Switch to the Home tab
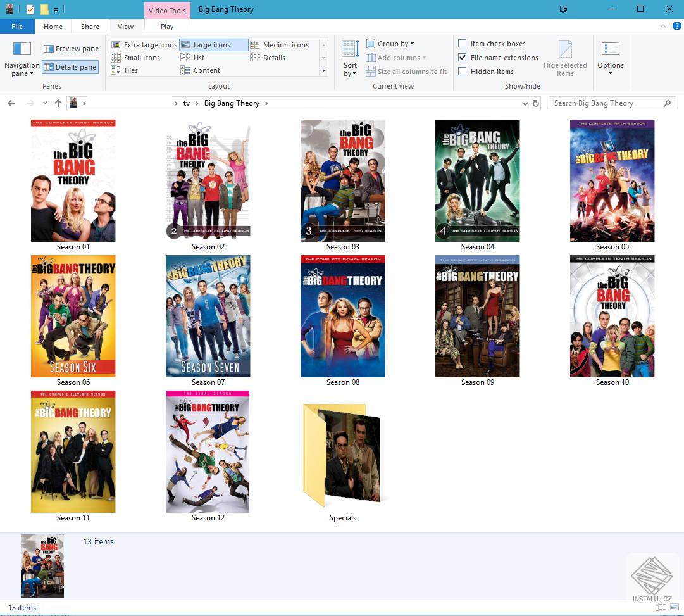 click(53, 27)
